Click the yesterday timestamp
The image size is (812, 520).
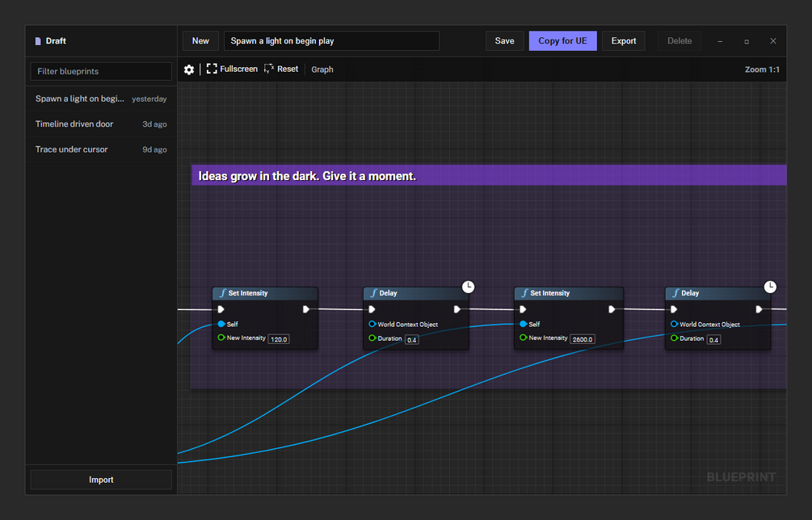click(149, 99)
